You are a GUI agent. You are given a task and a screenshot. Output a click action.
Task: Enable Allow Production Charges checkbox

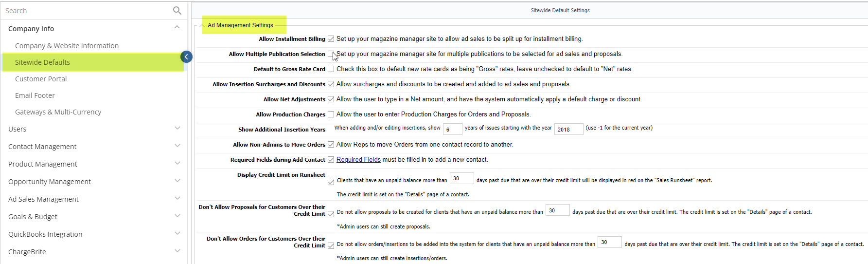[331, 114]
